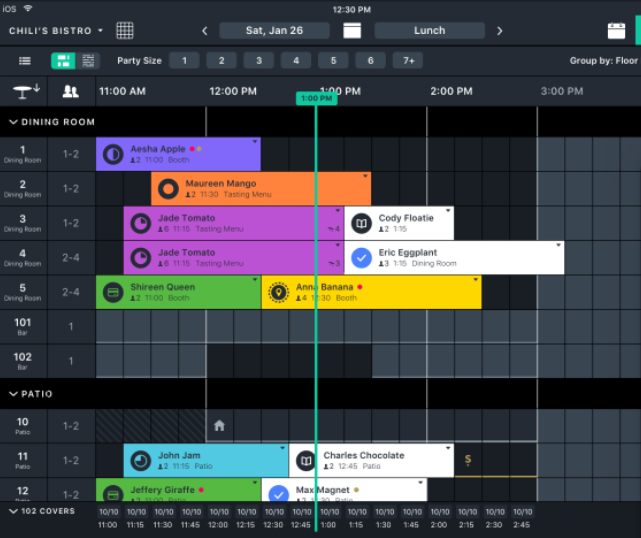Screen dimensions: 641x538
Task: Filter by party size 4
Action: (296, 61)
